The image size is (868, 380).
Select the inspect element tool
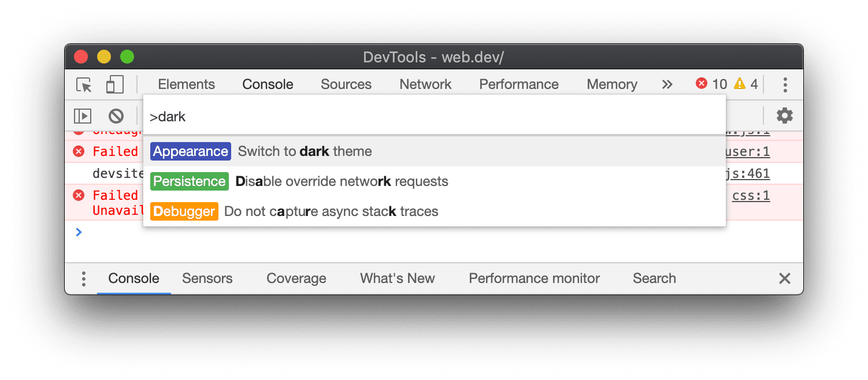[x=83, y=84]
